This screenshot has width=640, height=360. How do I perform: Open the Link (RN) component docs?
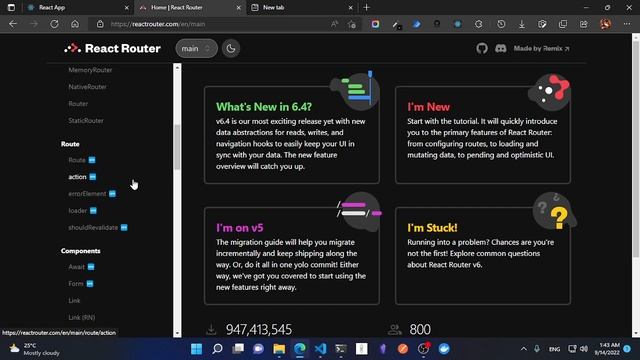tap(82, 318)
